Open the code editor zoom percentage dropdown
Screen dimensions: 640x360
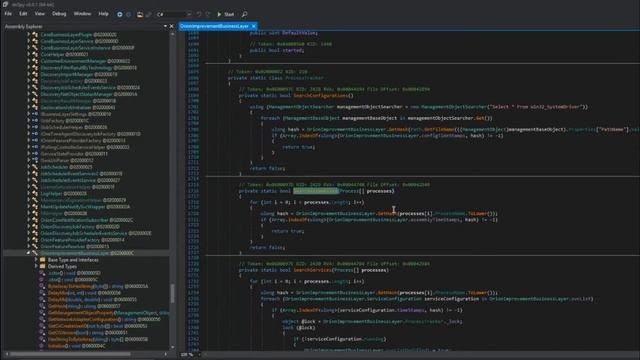click(190, 355)
